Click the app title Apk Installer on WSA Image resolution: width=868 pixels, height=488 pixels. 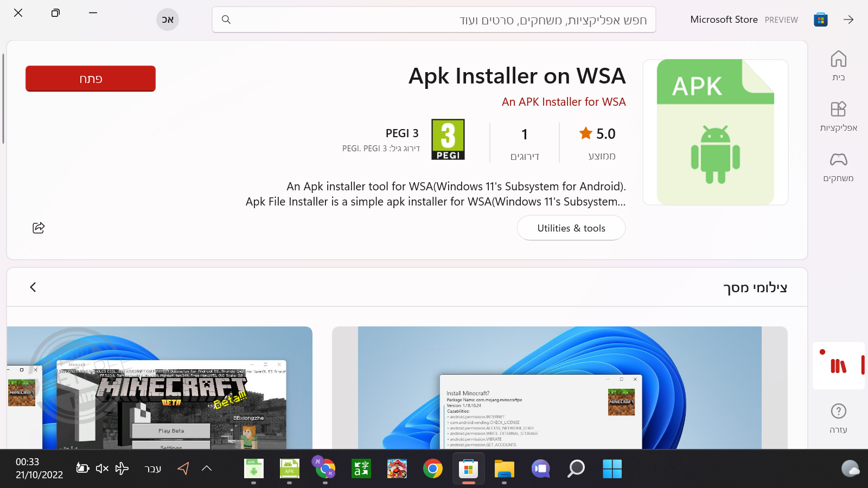point(517,76)
